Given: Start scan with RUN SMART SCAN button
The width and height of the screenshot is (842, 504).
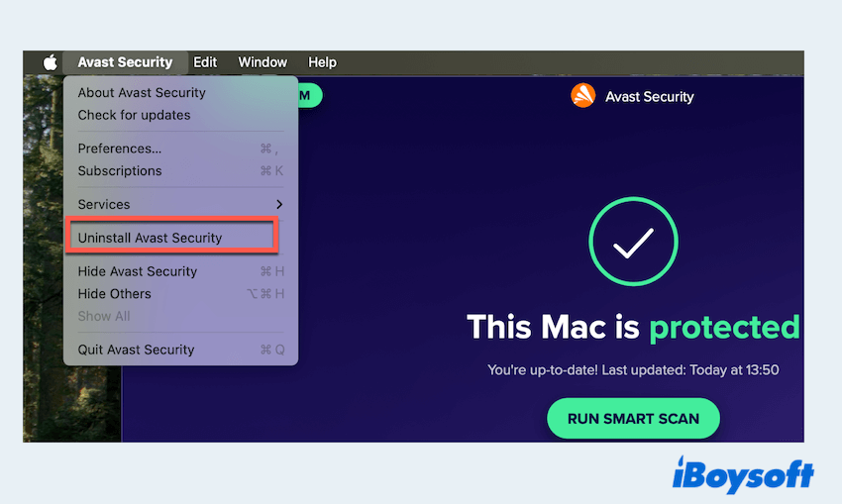Looking at the screenshot, I should (x=633, y=418).
